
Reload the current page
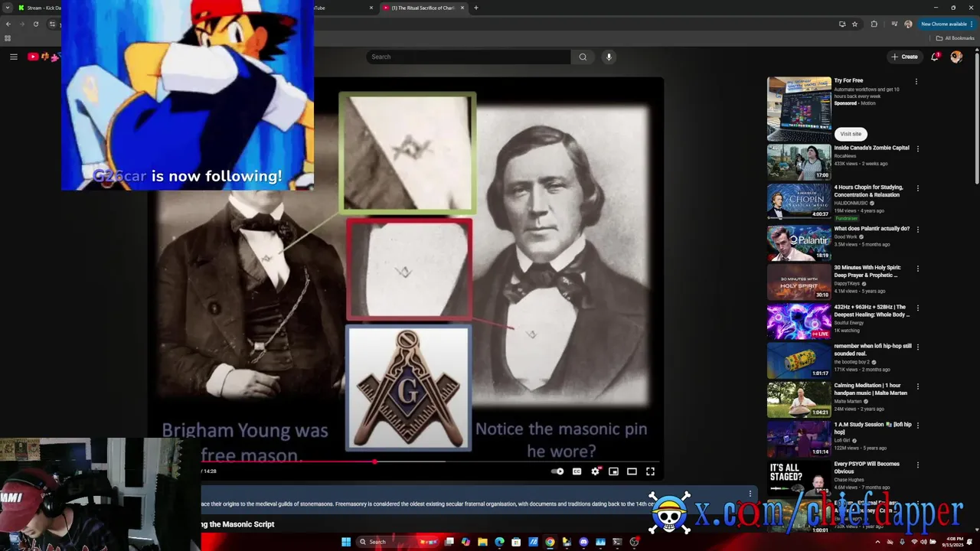click(35, 24)
